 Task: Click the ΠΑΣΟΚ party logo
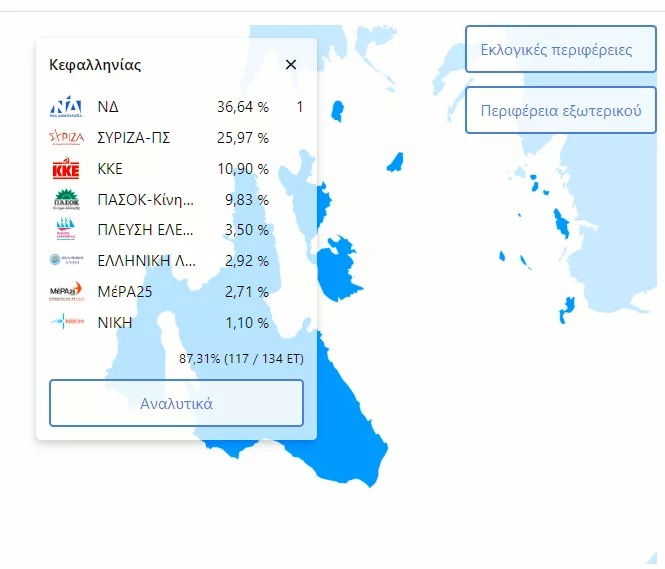click(67, 199)
